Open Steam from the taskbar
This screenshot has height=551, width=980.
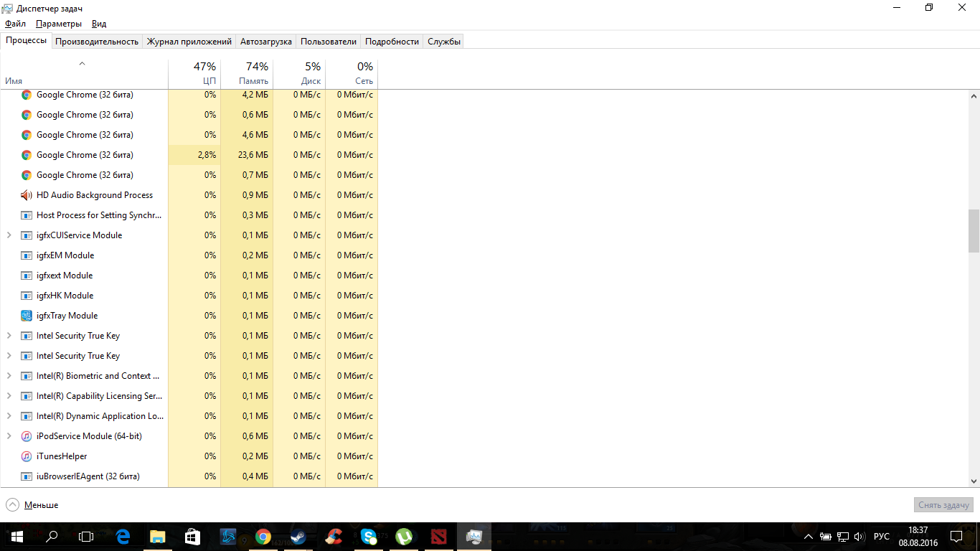(298, 536)
